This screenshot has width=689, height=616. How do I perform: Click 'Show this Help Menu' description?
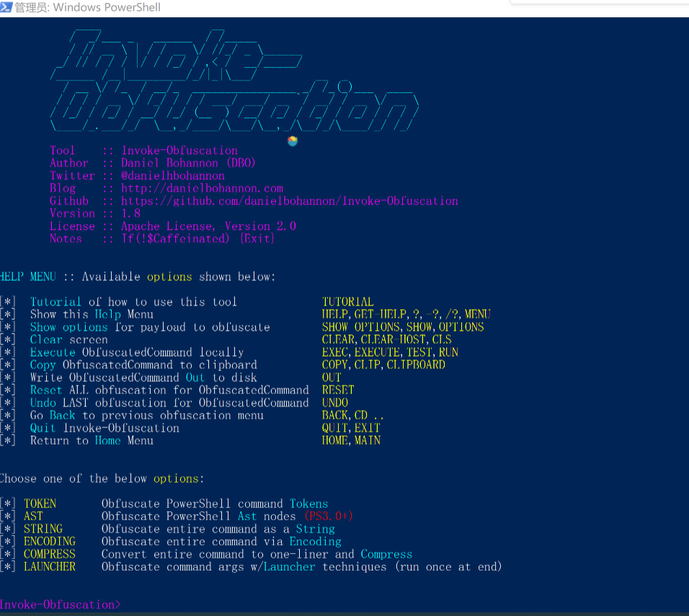92,315
